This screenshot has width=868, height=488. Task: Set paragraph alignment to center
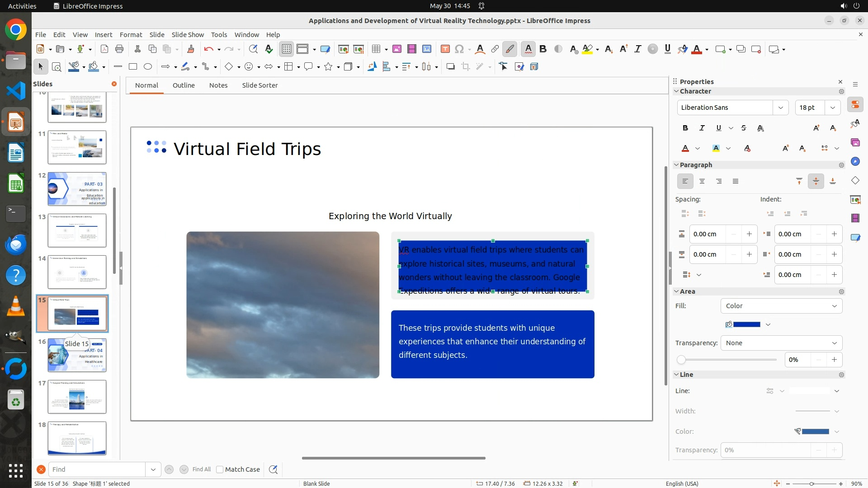coord(702,181)
